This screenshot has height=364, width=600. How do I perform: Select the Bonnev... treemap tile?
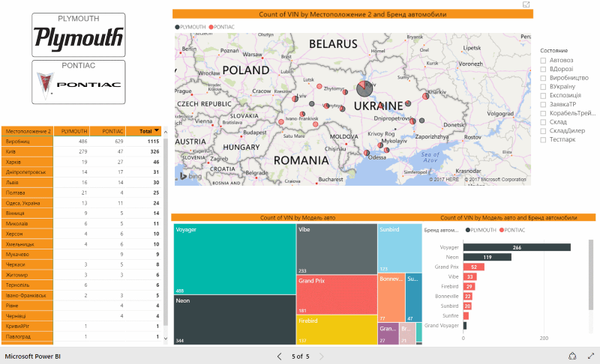tap(391, 297)
